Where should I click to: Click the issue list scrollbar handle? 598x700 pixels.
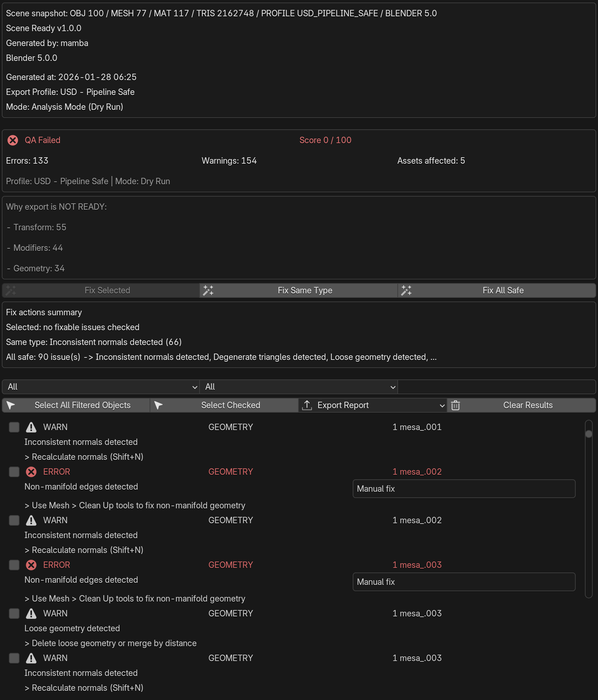point(589,434)
